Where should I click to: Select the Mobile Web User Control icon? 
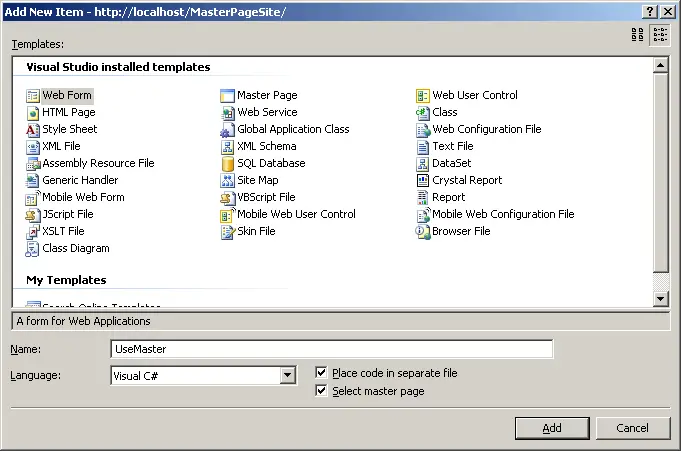coord(227,215)
